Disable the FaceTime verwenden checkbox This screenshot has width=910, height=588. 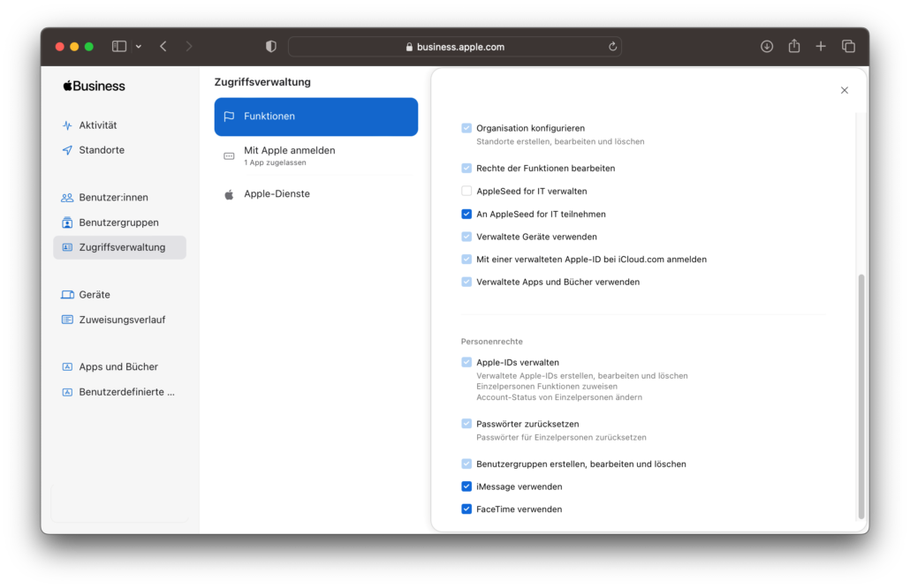466,509
